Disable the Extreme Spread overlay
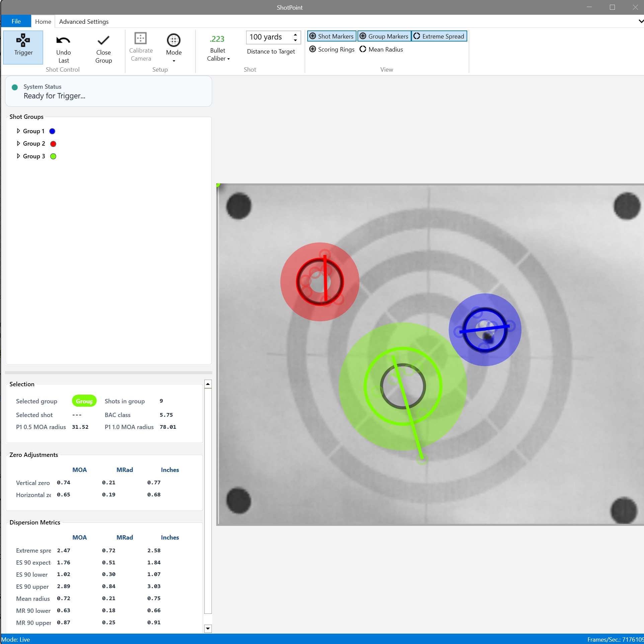Viewport: 644px width, 644px height. tap(439, 36)
